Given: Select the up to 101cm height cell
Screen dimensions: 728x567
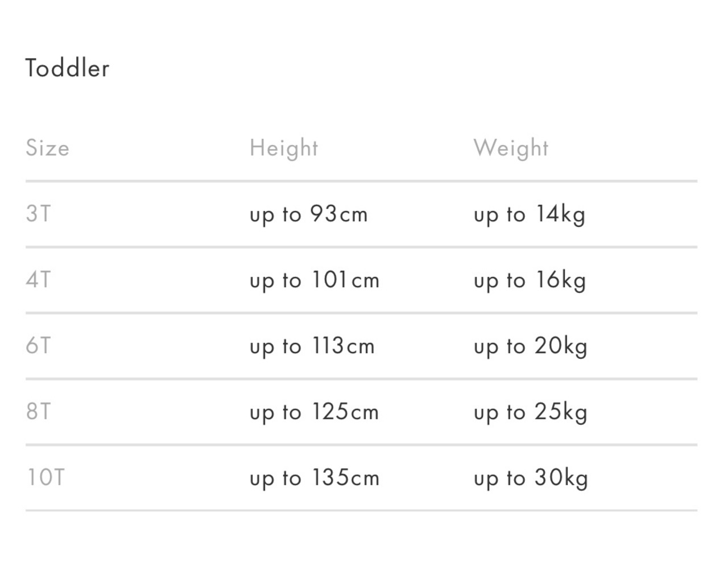Looking at the screenshot, I should point(314,281).
